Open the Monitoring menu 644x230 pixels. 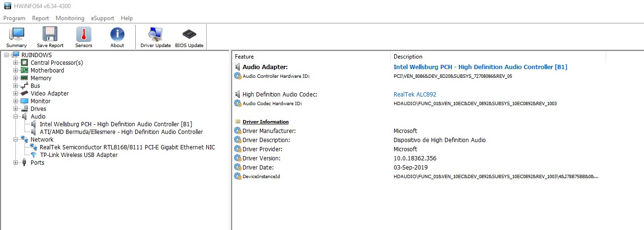70,18
